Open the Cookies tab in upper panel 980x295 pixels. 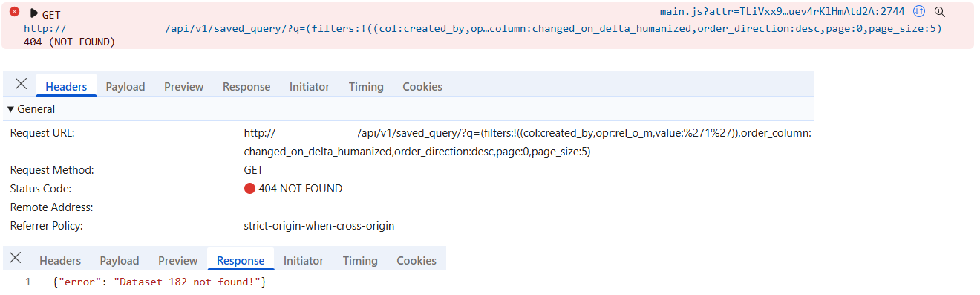(422, 86)
